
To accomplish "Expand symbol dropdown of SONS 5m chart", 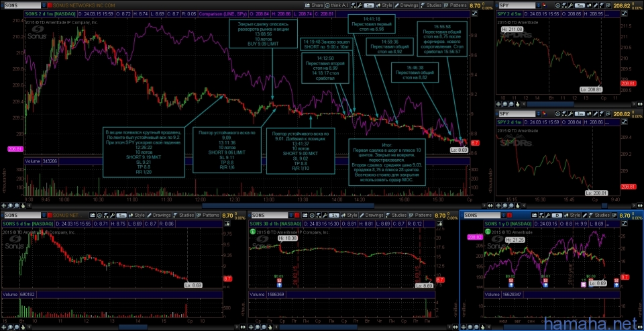I will point(44,215).
